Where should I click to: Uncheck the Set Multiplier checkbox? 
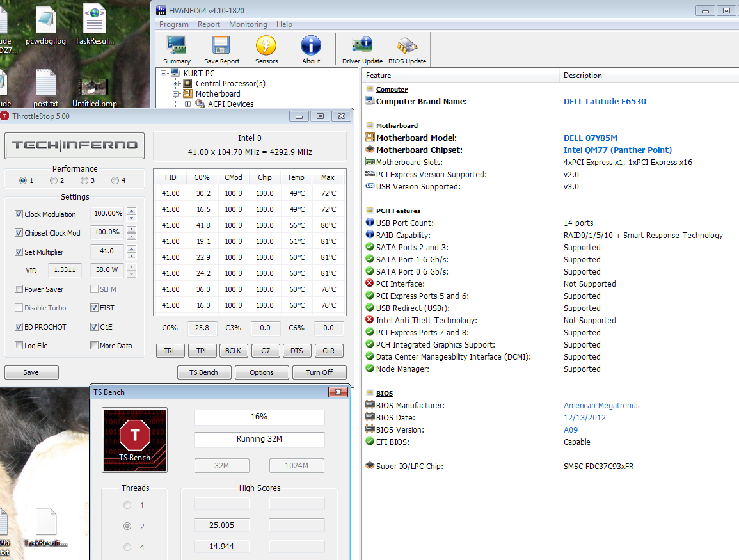pyautogui.click(x=19, y=252)
